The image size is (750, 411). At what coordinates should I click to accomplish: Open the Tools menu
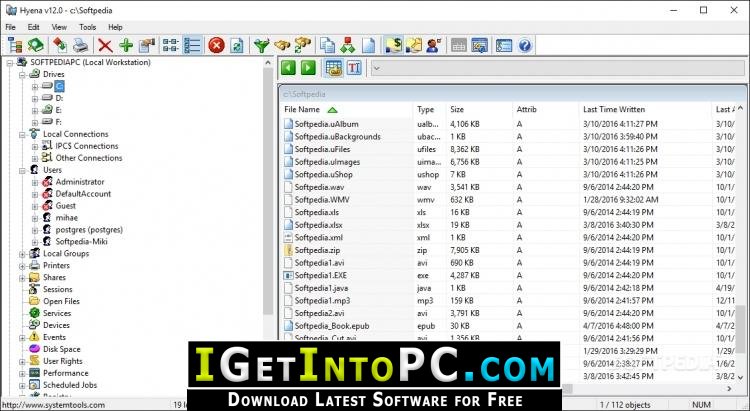click(88, 27)
